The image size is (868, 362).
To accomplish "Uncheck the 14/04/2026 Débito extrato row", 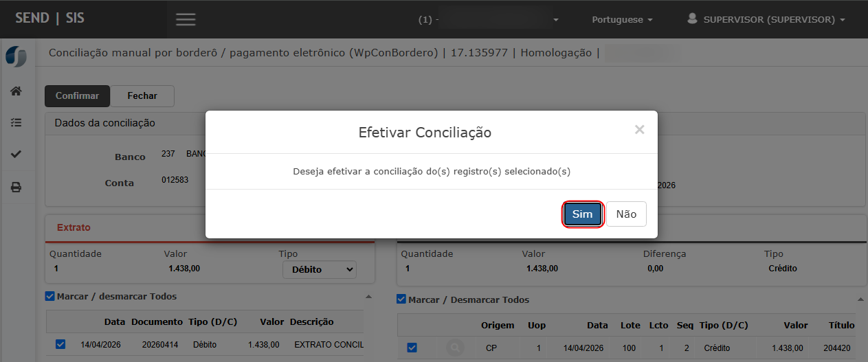I will 60,344.
